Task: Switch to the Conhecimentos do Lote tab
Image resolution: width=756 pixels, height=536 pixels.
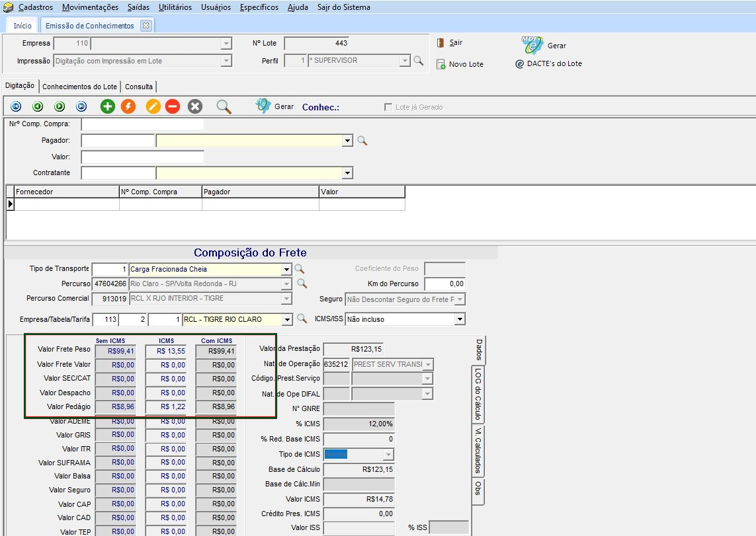Action: point(79,87)
